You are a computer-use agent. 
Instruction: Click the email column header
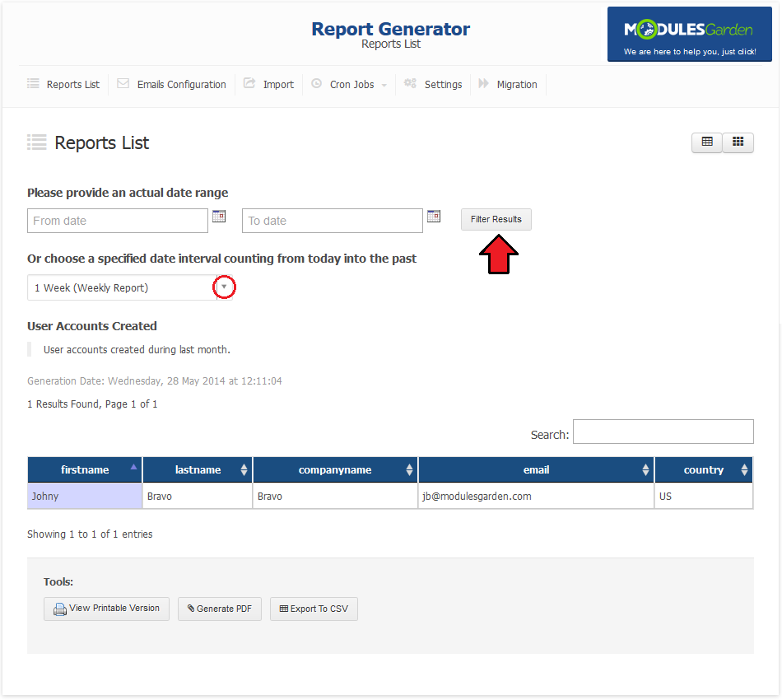[536, 469]
